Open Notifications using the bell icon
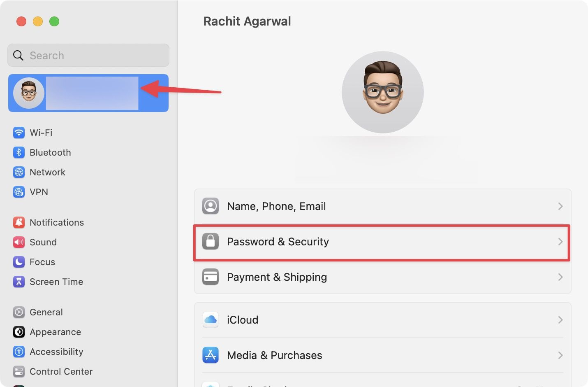The image size is (588, 387). (19, 222)
